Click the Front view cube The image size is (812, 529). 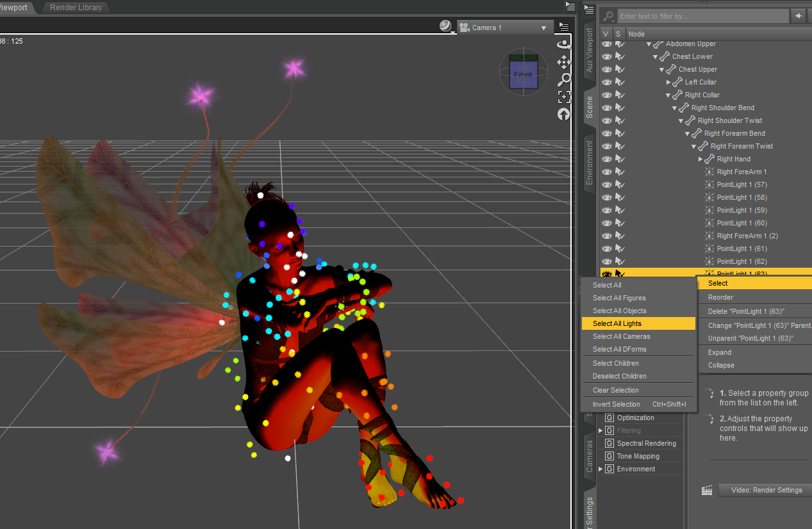point(522,75)
